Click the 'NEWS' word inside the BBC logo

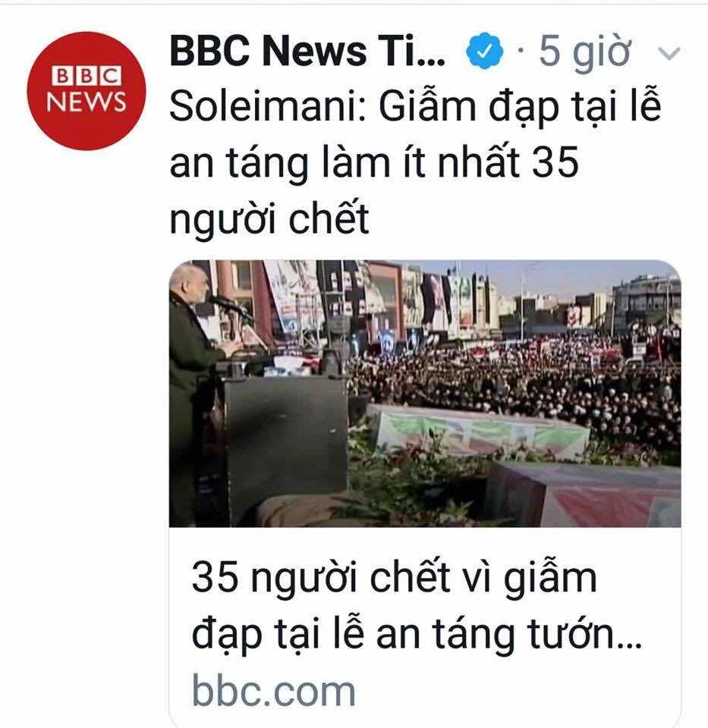pyautogui.click(x=87, y=101)
